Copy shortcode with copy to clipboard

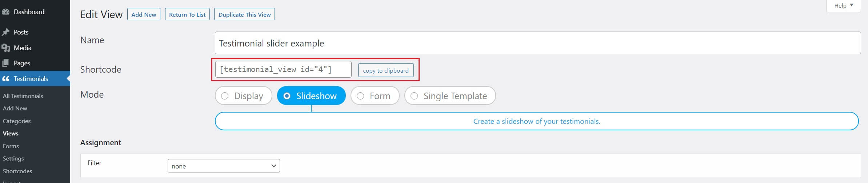click(x=385, y=70)
